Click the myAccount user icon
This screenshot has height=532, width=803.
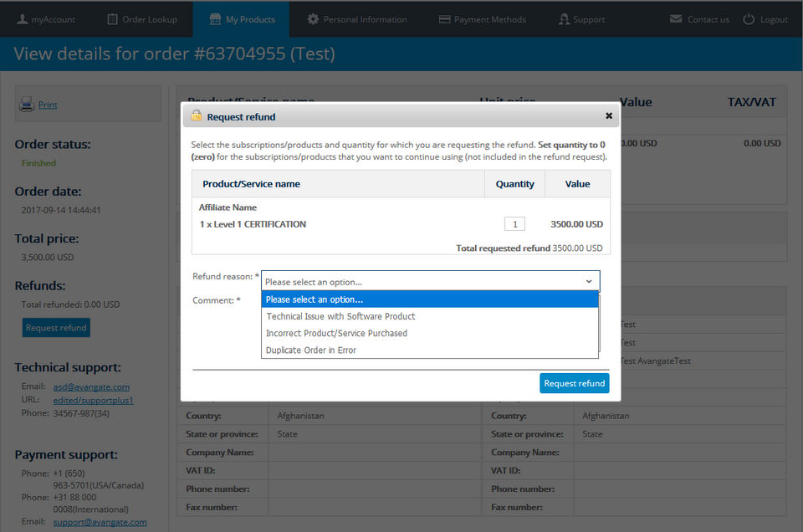22,19
